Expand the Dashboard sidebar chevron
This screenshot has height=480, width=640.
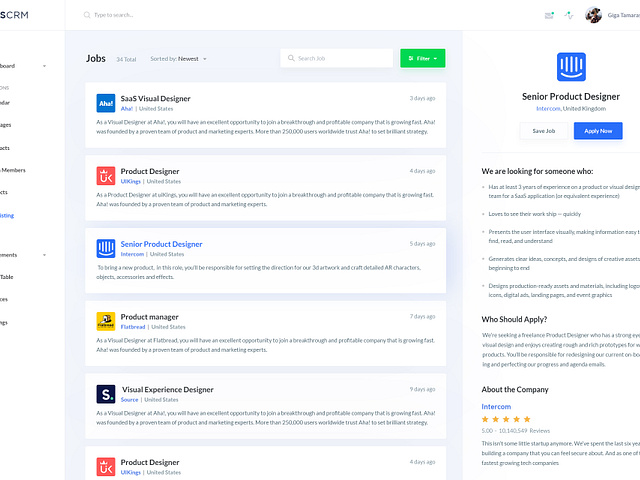(x=44, y=66)
